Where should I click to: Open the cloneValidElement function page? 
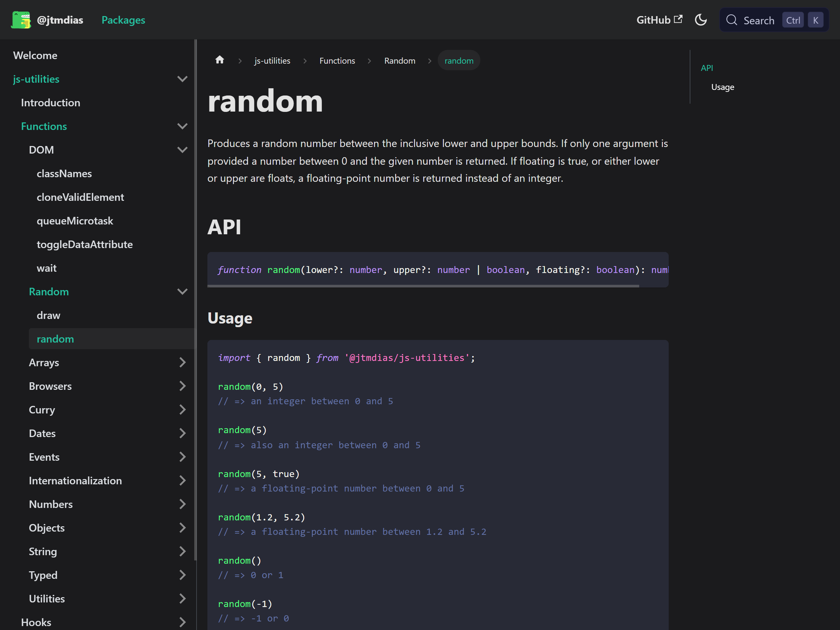tap(80, 197)
